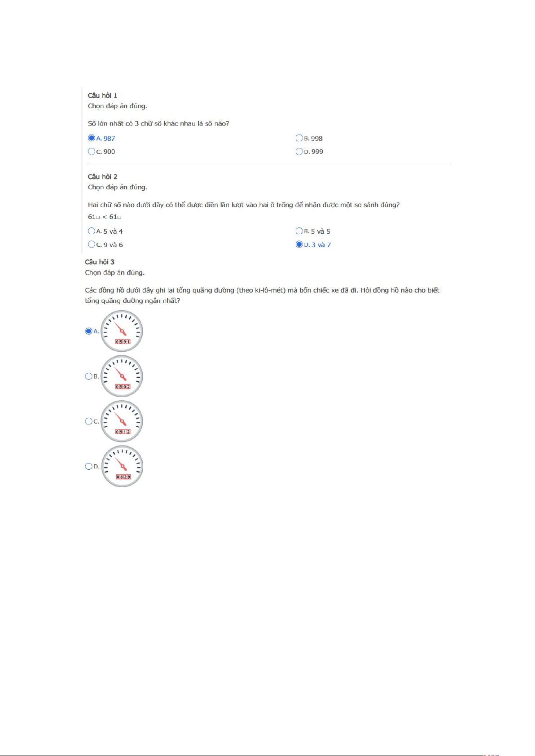Select the odometer gauge showing 0912
This screenshot has height=756, width=535.
click(x=122, y=421)
